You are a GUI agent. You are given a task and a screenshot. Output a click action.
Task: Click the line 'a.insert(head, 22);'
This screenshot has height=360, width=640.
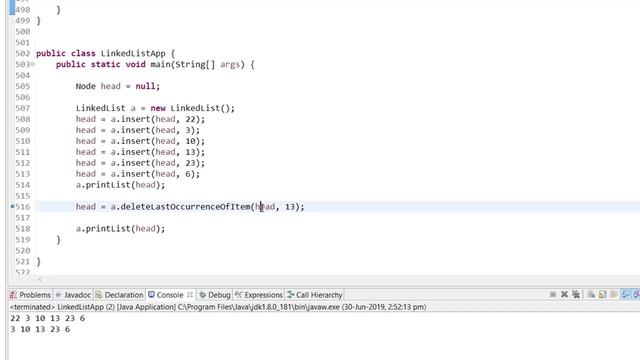tap(140, 119)
